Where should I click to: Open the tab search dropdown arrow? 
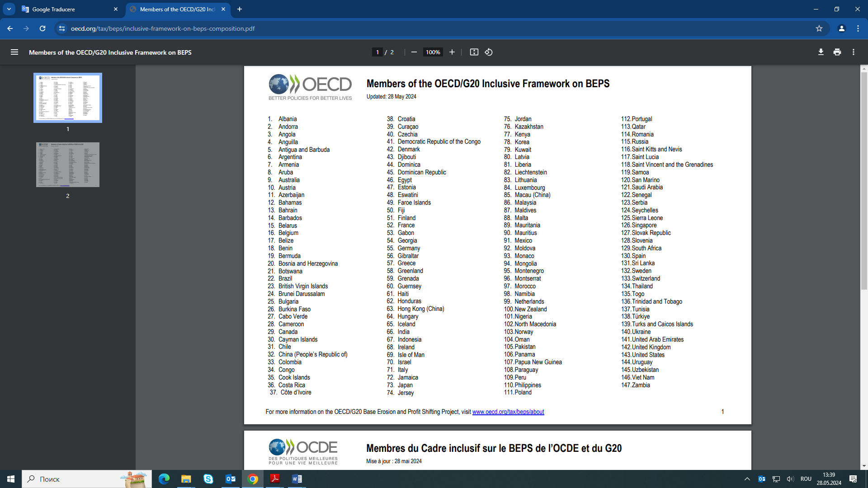click(9, 9)
